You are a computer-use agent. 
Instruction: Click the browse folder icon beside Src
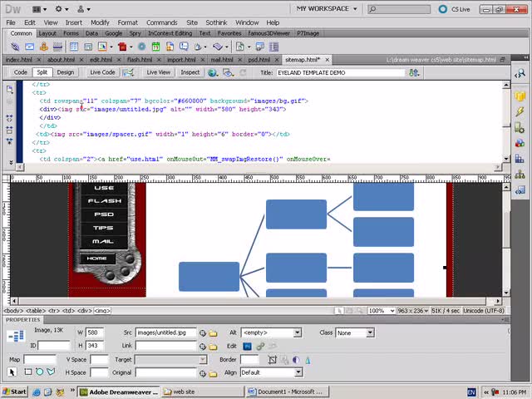tap(212, 332)
